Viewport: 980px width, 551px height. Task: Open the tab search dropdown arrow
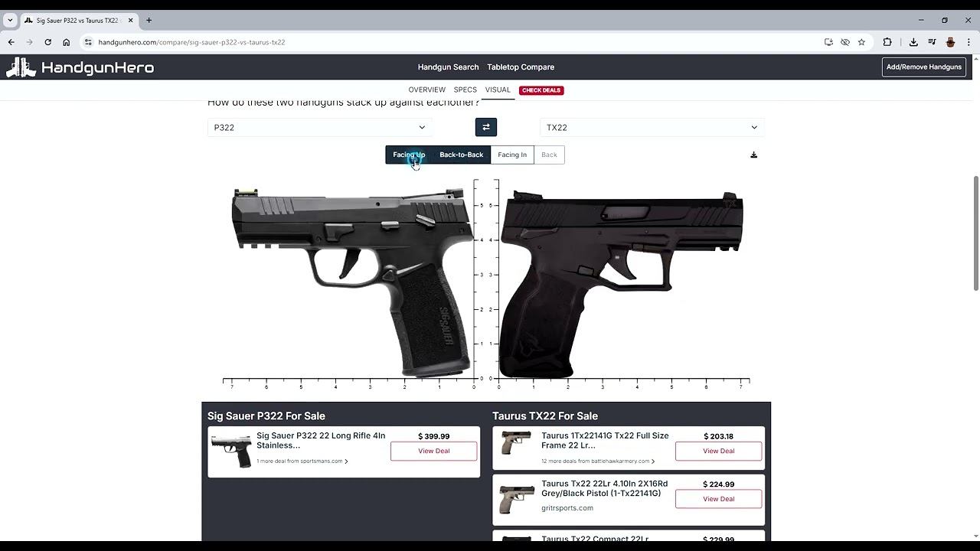[x=10, y=20]
